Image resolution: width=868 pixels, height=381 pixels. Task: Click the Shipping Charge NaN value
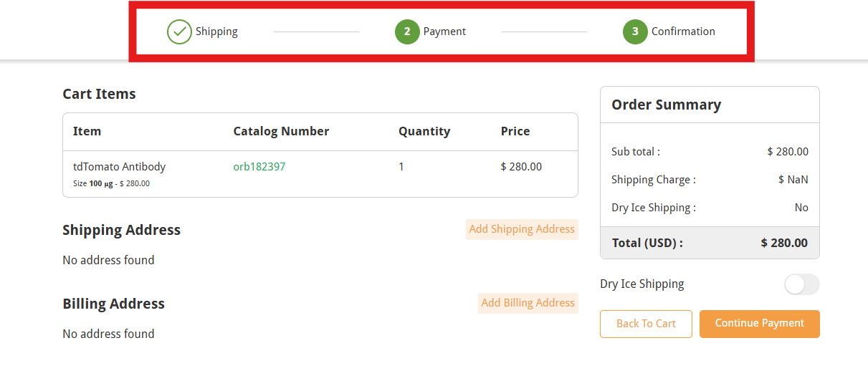tap(793, 180)
